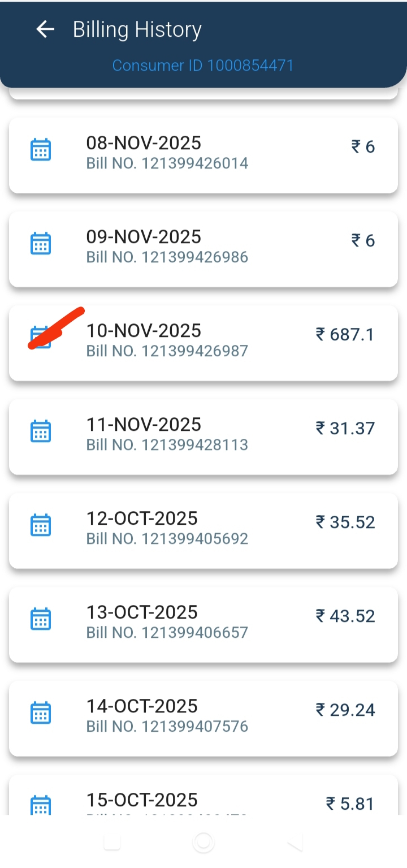Click calendar icon for 09-NOV-2025 bill
This screenshot has height=868, width=407.
click(x=40, y=244)
